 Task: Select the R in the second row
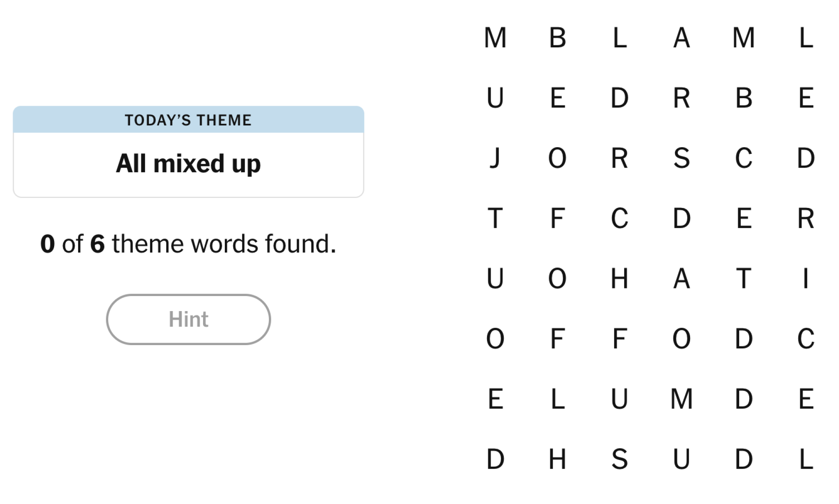682,98
